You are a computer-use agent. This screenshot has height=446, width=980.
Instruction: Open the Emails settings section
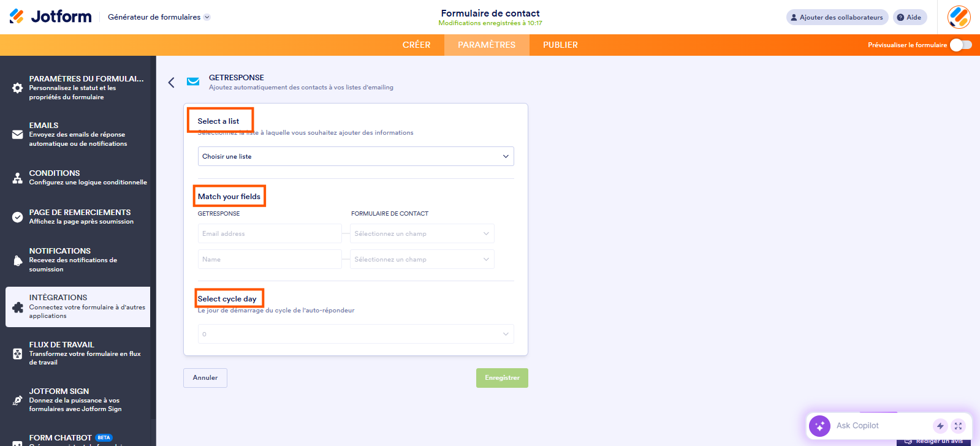click(x=78, y=134)
